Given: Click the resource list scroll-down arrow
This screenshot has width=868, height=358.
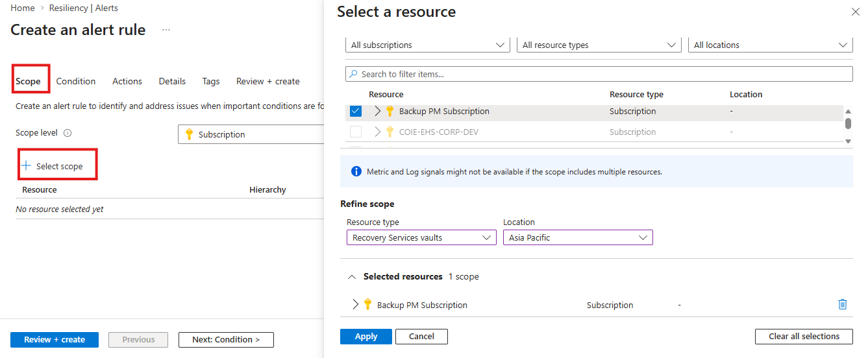Looking at the screenshot, I should [848, 141].
